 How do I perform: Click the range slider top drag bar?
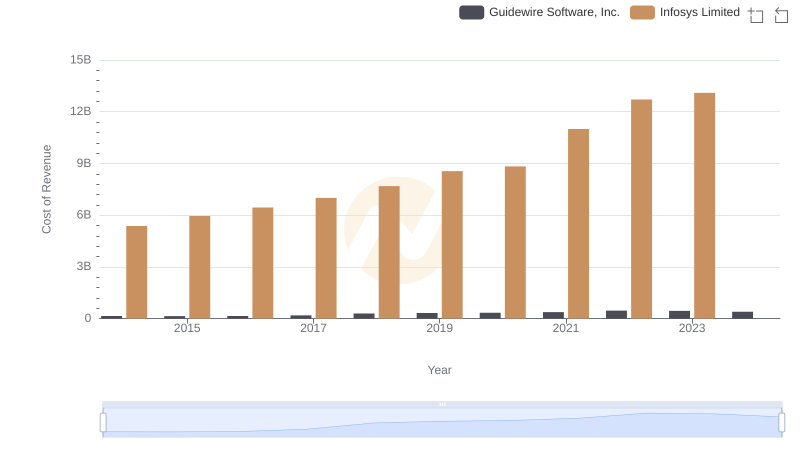click(x=442, y=404)
